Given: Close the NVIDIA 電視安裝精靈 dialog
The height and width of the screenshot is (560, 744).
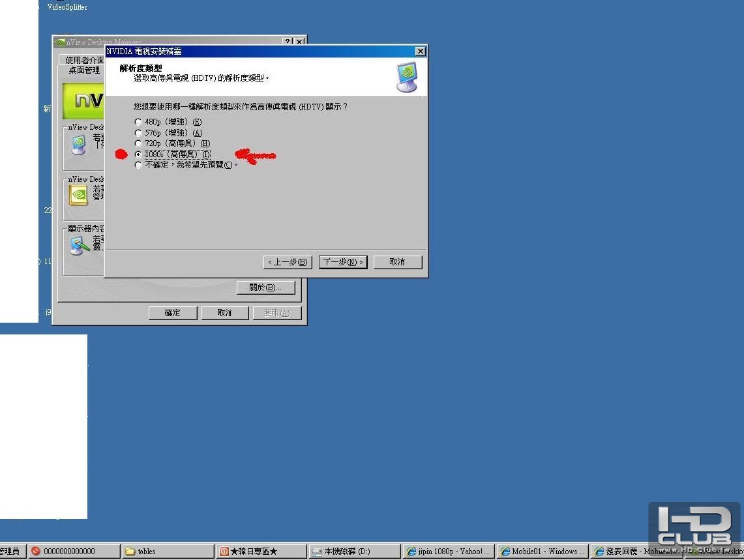Looking at the screenshot, I should pyautogui.click(x=420, y=52).
